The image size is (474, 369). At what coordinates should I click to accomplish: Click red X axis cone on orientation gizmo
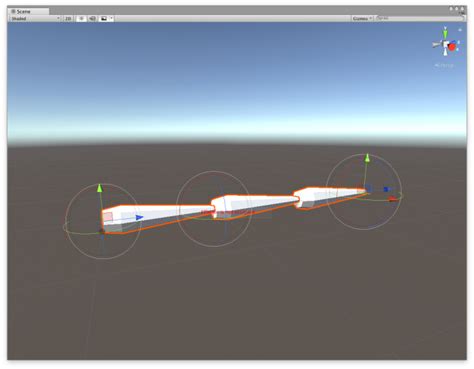(x=452, y=47)
